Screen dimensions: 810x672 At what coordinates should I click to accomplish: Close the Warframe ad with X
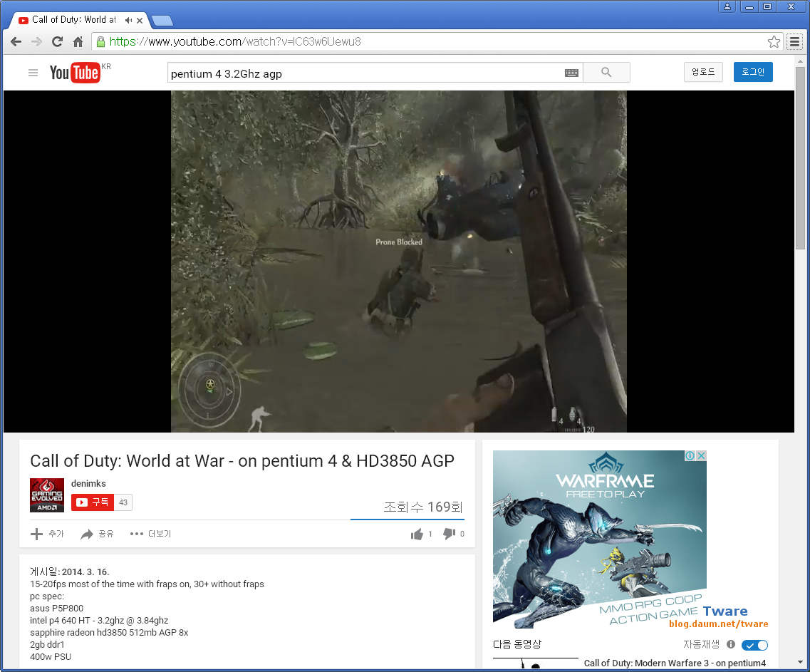tap(701, 455)
